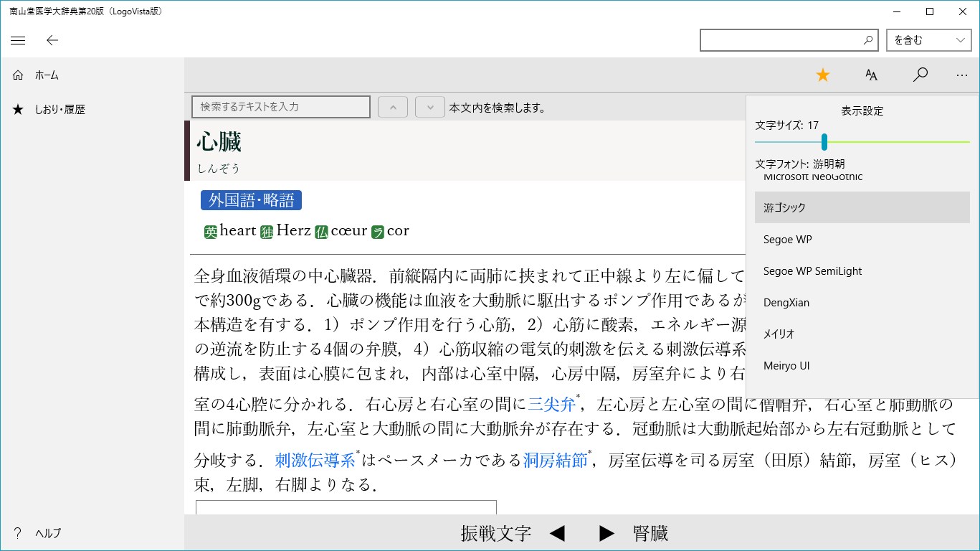Open the font display settings icon
Viewport: 980px width, 551px height.
871,75
